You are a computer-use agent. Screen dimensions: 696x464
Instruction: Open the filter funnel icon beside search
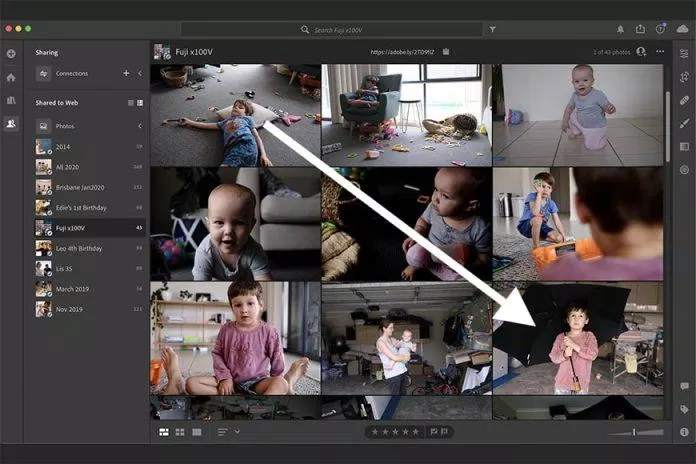tap(492, 29)
